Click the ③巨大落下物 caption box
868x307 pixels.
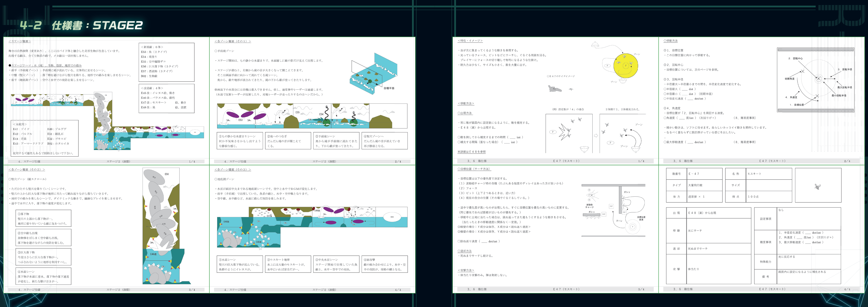point(44,257)
